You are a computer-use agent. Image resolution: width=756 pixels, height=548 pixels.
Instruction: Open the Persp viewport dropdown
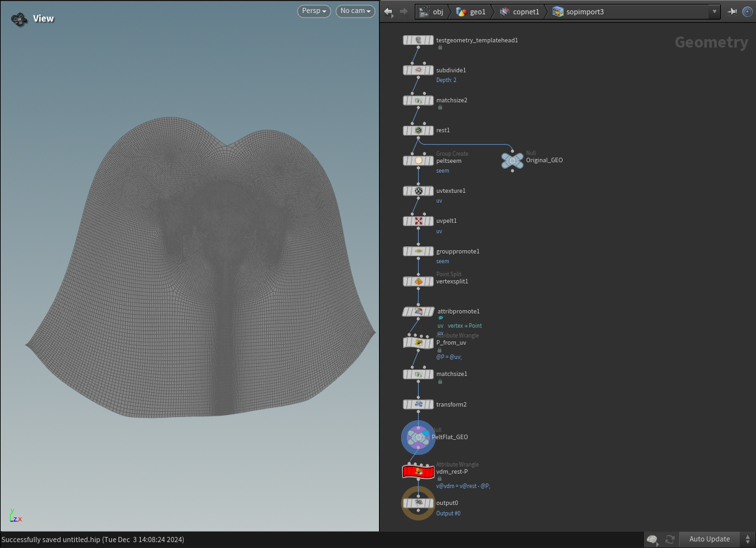(314, 11)
